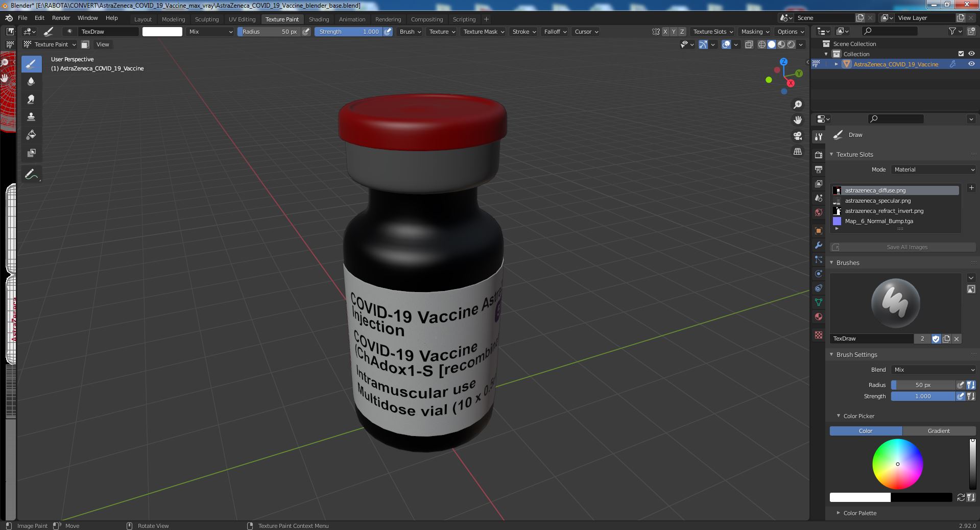Hide AstraZeneca_COVID_19_Vaccine object in viewport

pyautogui.click(x=971, y=64)
